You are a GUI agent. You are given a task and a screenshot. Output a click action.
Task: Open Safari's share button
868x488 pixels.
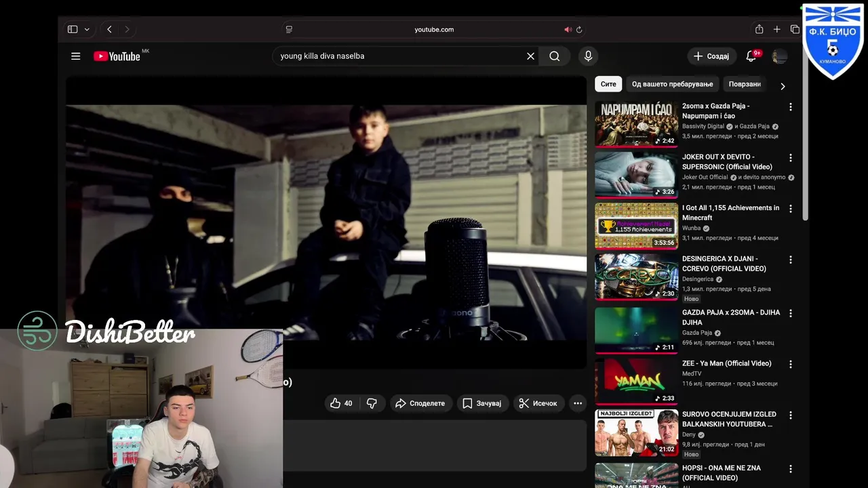(759, 29)
